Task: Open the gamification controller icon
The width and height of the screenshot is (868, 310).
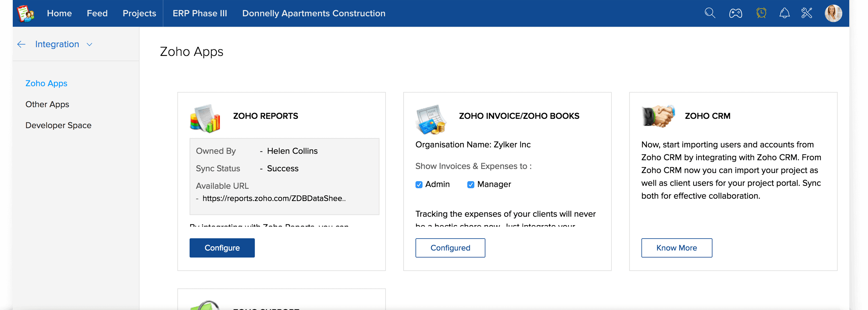Action: click(x=735, y=14)
